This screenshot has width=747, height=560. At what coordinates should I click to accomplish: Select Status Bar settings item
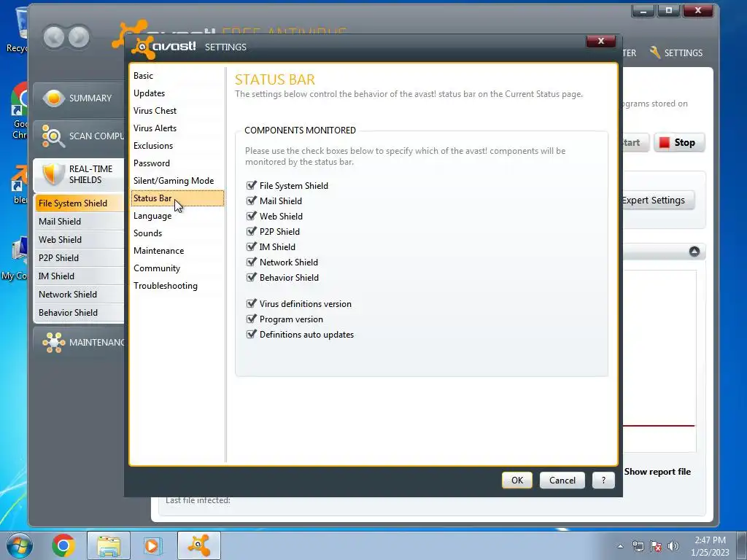tap(177, 198)
